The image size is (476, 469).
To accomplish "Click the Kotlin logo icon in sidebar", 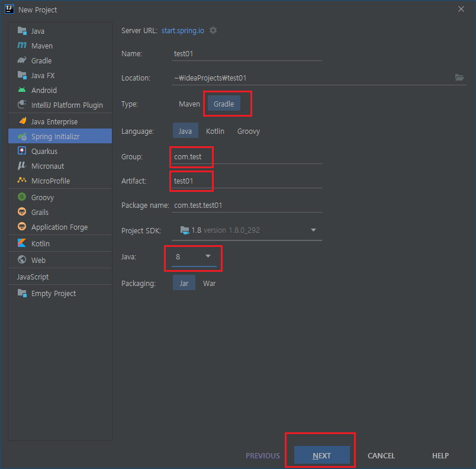I will [x=22, y=243].
